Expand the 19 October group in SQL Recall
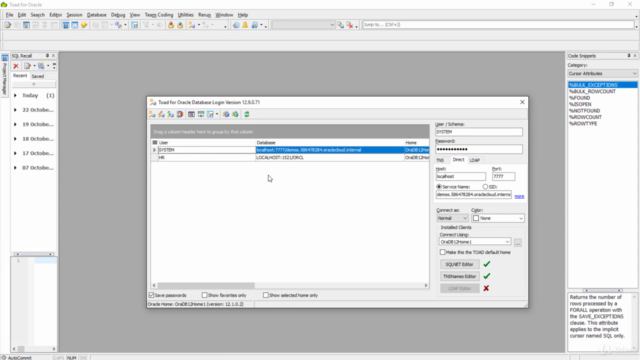The height and width of the screenshot is (360, 640). [16, 124]
